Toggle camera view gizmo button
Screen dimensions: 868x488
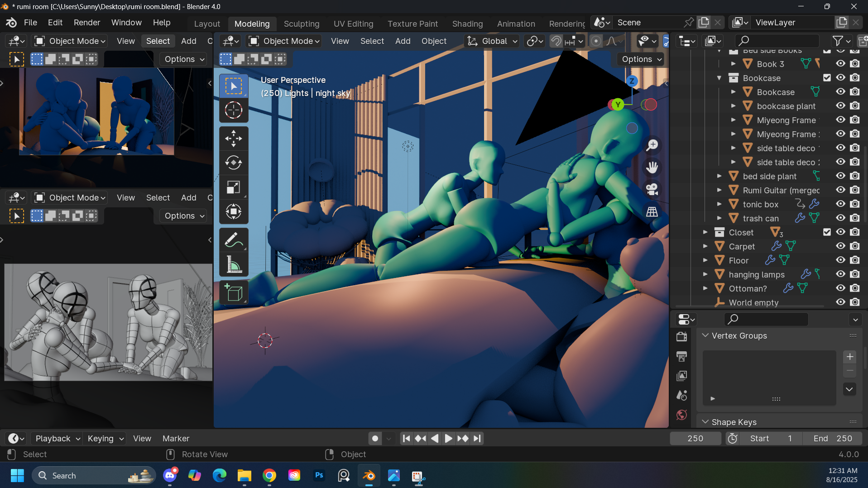(652, 189)
